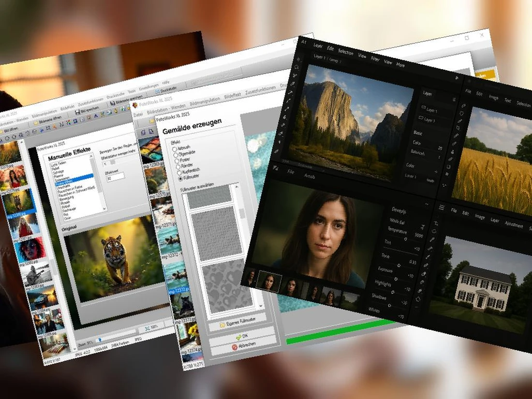Select "Layer 1" near the top of the Layer panel

coord(429,110)
